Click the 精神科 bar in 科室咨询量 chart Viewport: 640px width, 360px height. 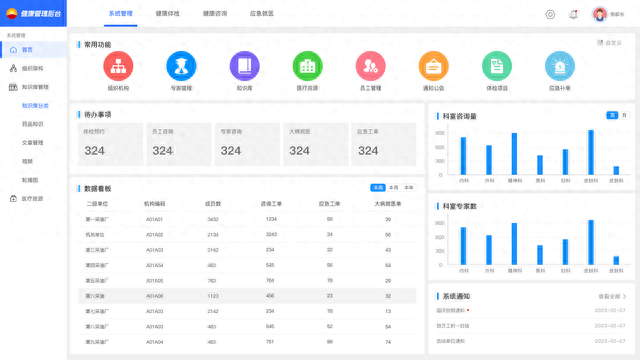click(x=514, y=154)
